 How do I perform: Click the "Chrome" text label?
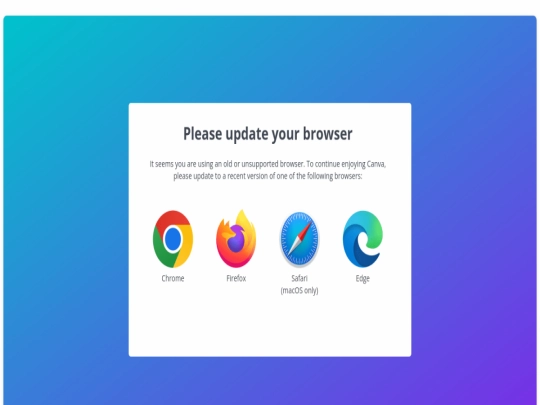[x=173, y=278]
